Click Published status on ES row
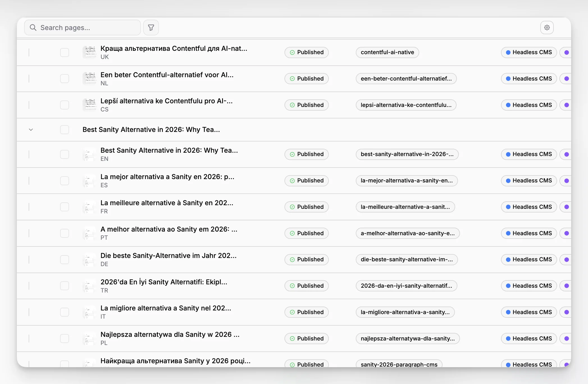588x384 pixels. click(306, 181)
